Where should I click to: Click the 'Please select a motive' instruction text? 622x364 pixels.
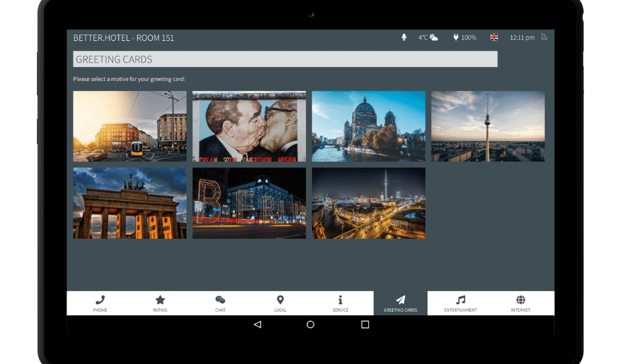click(129, 79)
